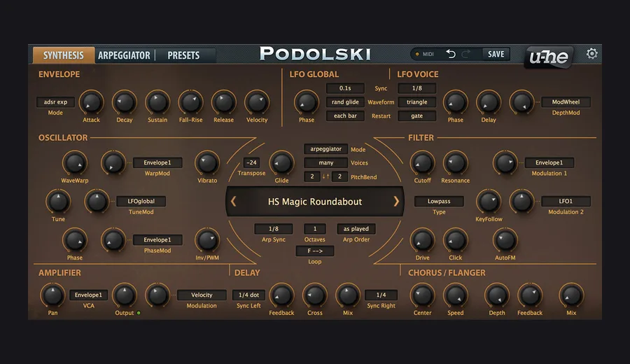Click the filter Drive knob
This screenshot has width=630, height=364.
(422, 240)
